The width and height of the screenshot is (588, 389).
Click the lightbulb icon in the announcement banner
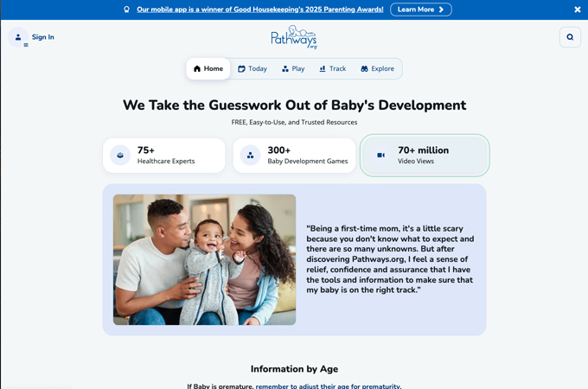click(127, 10)
